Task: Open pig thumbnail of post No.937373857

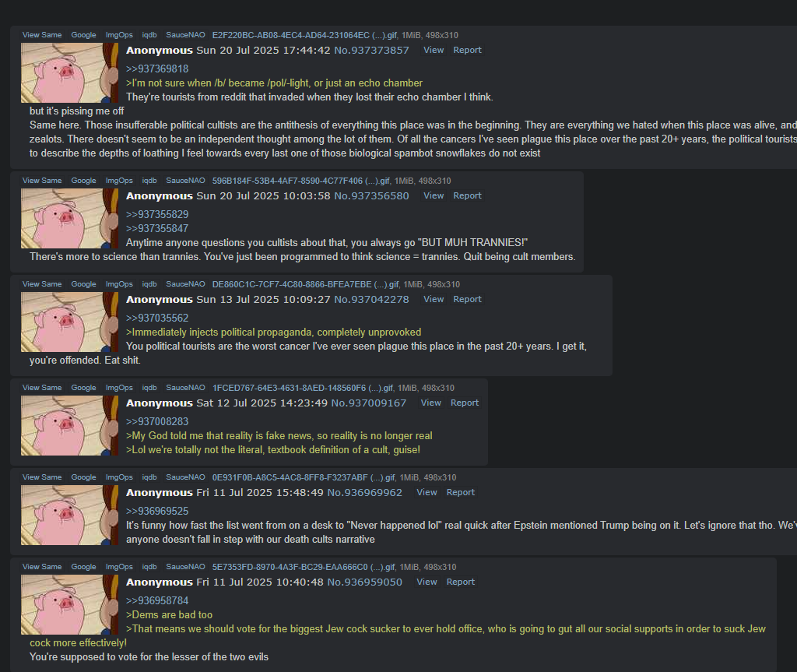Action: coord(69,72)
